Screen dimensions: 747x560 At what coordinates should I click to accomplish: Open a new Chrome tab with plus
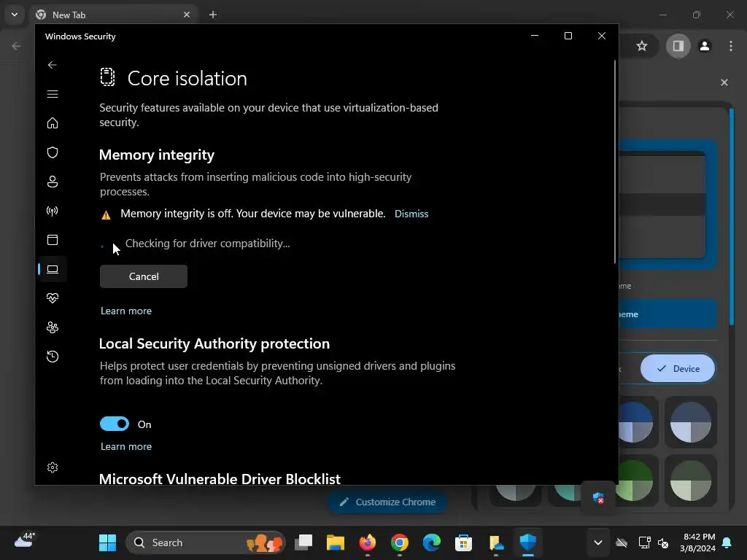pos(213,15)
